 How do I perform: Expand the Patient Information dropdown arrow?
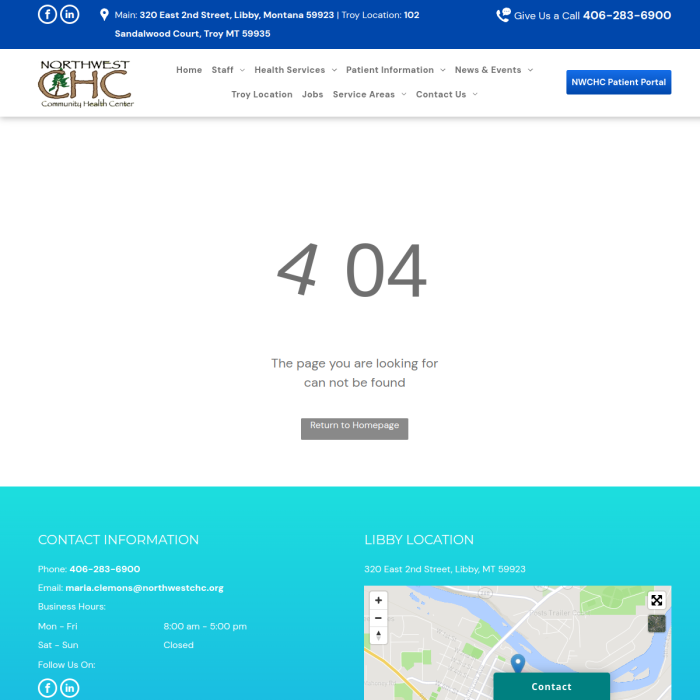tap(442, 70)
